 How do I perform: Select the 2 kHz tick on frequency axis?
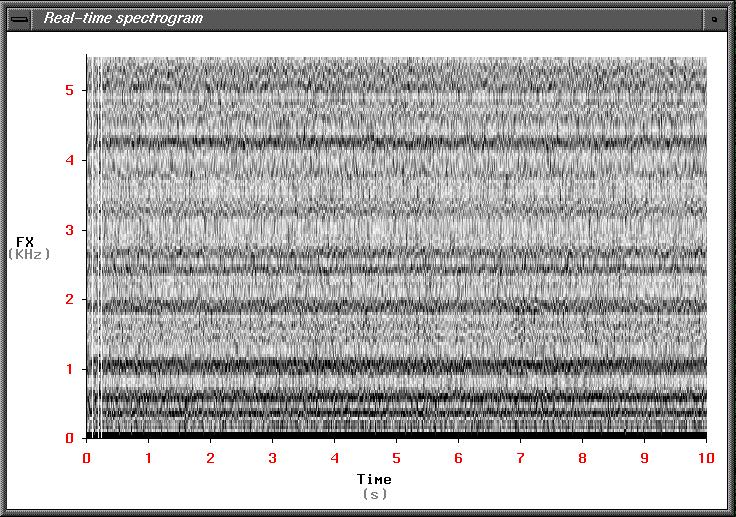click(68, 299)
